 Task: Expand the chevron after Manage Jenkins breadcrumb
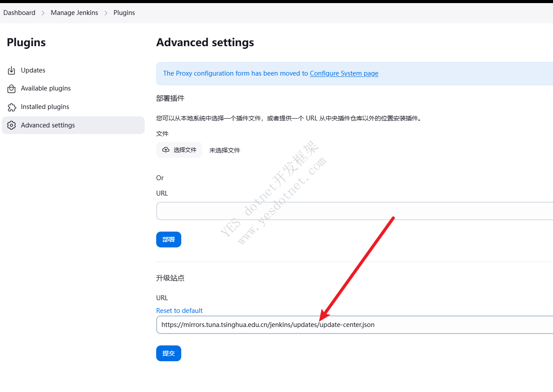(106, 13)
